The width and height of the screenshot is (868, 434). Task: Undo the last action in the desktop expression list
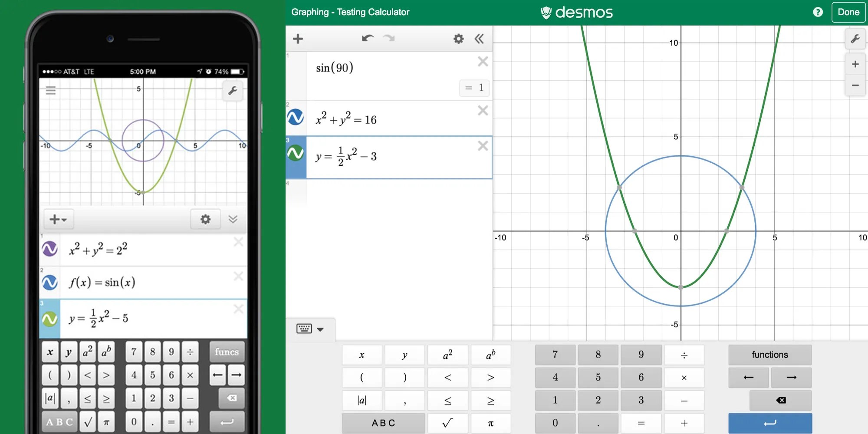[x=368, y=38]
